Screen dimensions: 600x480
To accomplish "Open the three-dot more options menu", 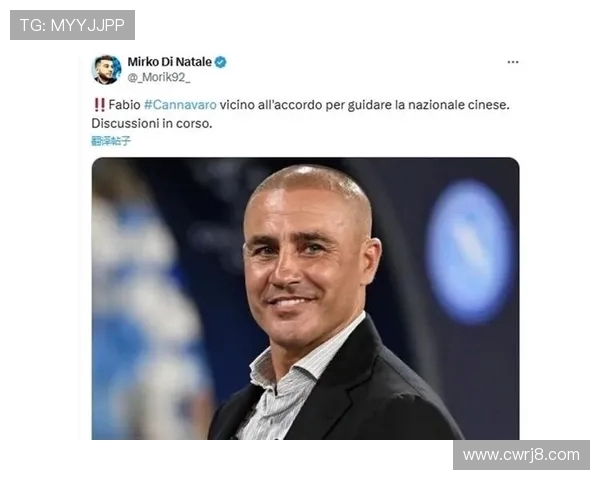I will [x=513, y=62].
